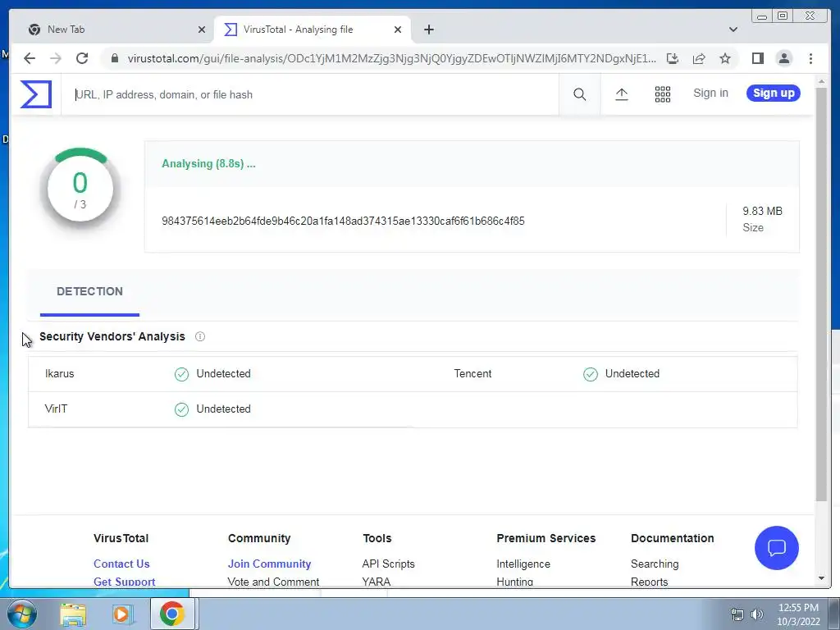Click the Sign up button
The height and width of the screenshot is (630, 840).
[x=773, y=94]
